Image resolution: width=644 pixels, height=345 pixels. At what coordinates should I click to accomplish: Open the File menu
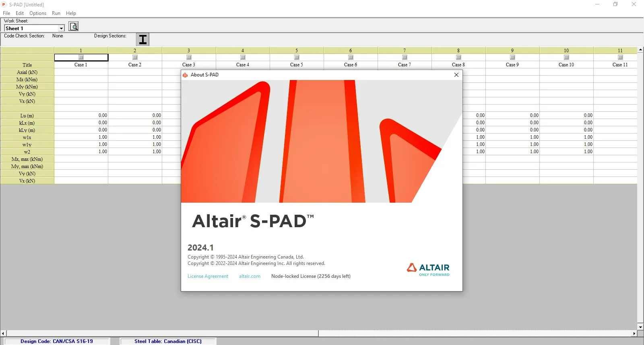tap(6, 13)
